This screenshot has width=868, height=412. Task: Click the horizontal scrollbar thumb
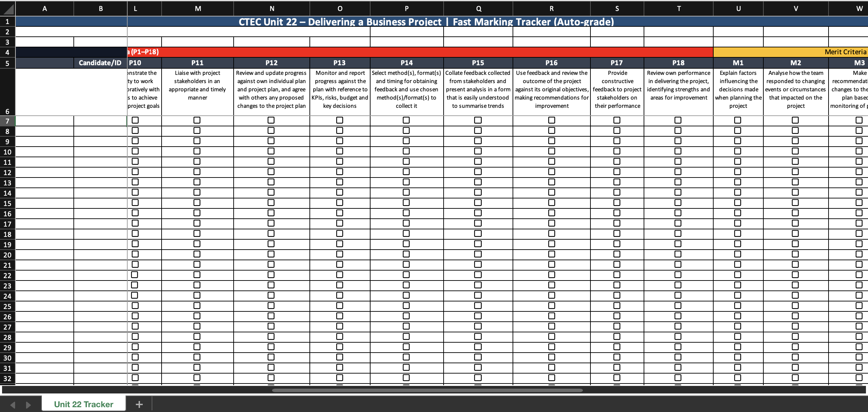(427, 390)
